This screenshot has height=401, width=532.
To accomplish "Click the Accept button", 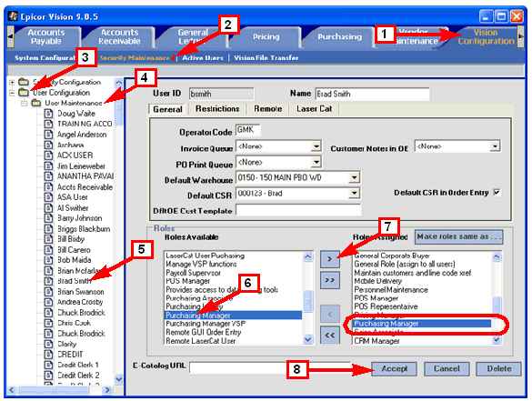I will [x=394, y=369].
